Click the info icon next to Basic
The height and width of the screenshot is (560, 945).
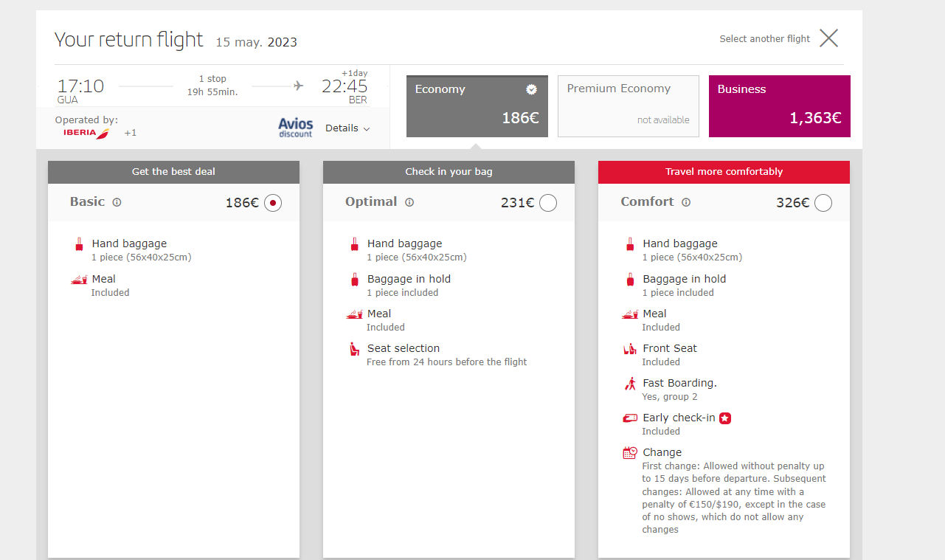click(117, 202)
